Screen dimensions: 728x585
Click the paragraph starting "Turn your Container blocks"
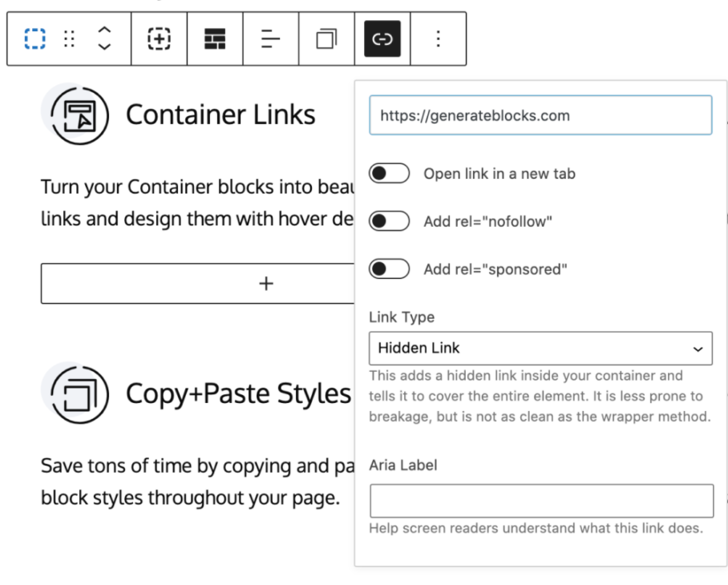point(197,203)
